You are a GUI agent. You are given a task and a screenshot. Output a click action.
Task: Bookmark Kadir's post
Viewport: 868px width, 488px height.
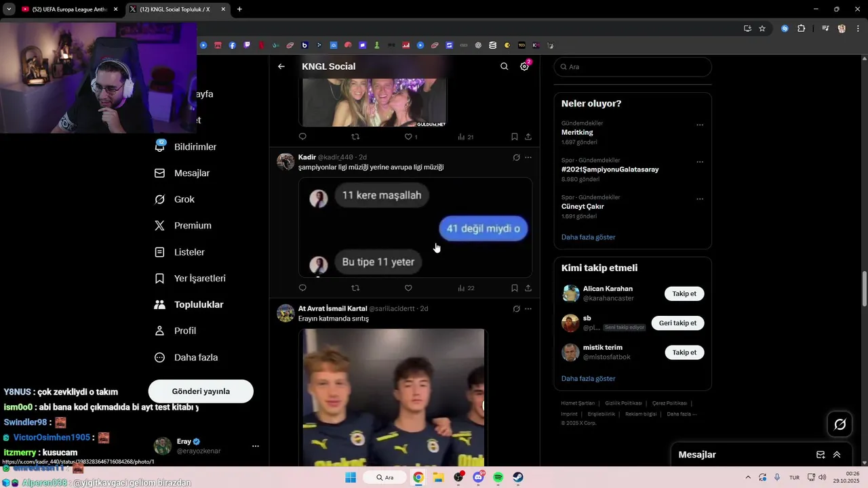(515, 288)
